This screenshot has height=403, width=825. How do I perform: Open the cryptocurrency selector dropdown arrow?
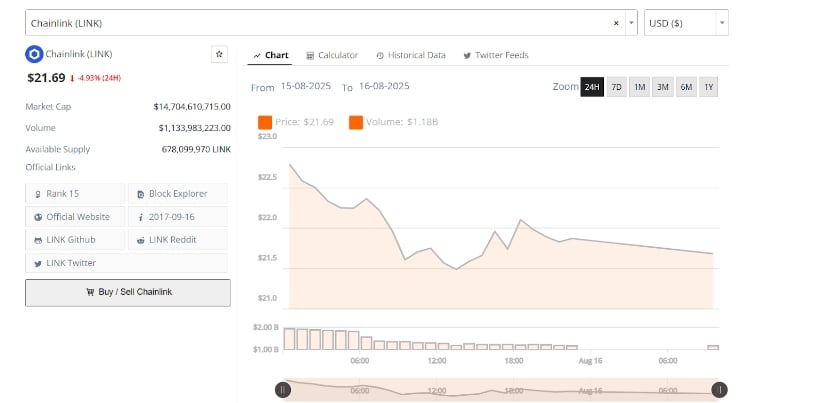pyautogui.click(x=631, y=23)
